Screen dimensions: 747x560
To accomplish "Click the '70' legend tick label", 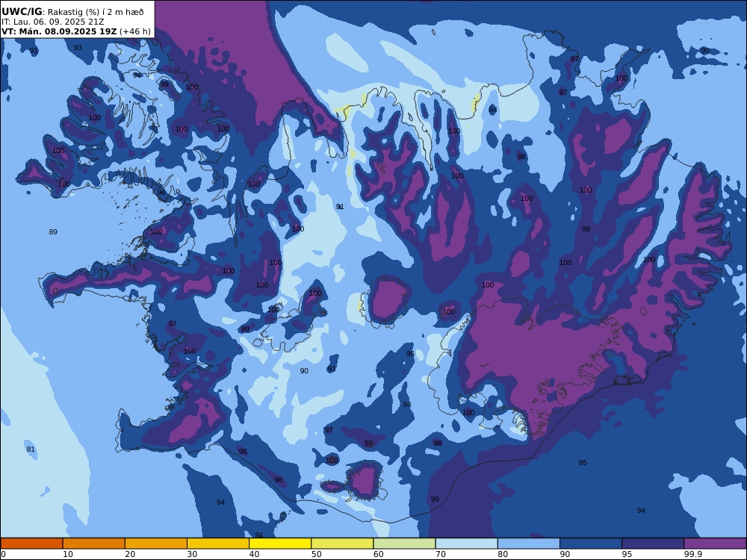I will pos(440,554).
